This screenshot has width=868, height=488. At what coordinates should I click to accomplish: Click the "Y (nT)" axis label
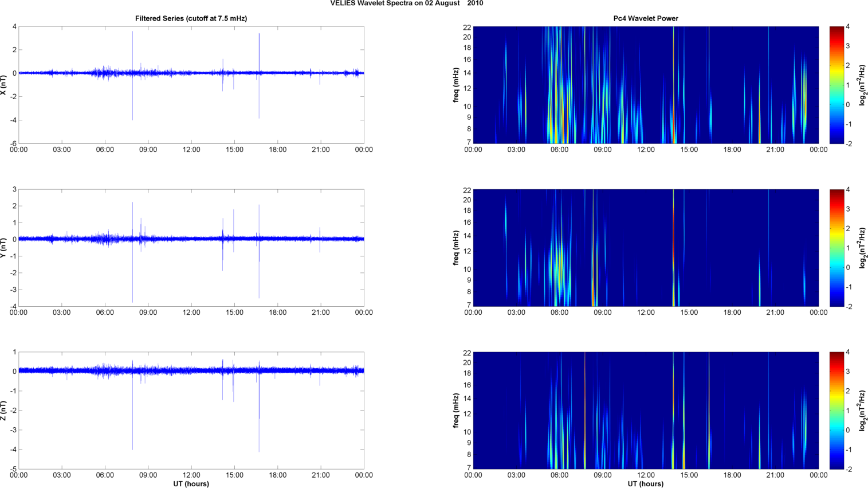(x=4, y=248)
